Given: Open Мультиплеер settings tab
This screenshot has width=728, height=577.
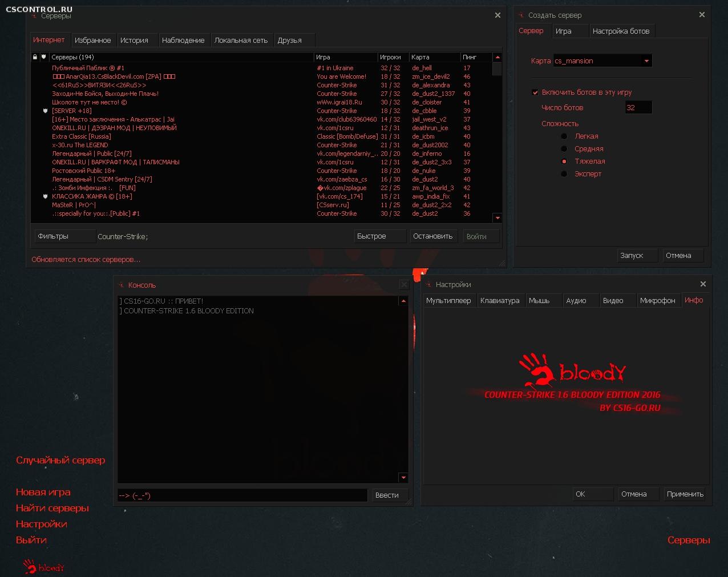Looking at the screenshot, I should point(449,301).
